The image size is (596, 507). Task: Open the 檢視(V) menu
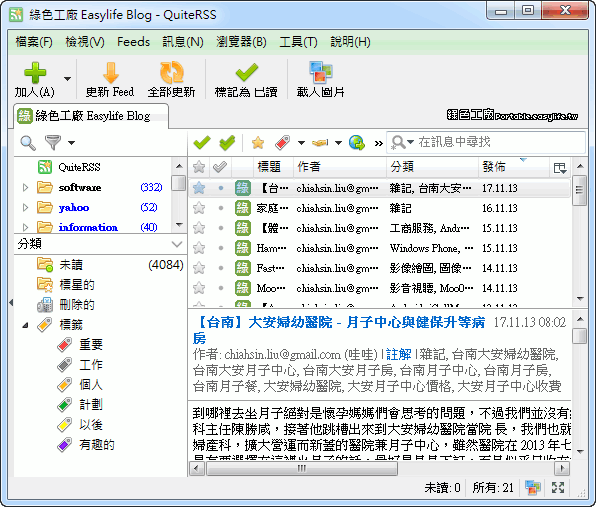(x=85, y=42)
